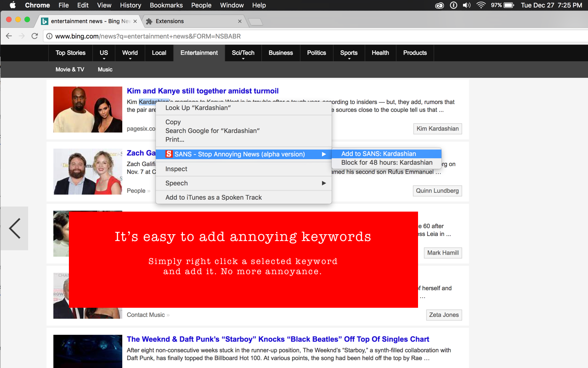This screenshot has width=588, height=368.
Task: Open a new tab button
Action: click(255, 22)
